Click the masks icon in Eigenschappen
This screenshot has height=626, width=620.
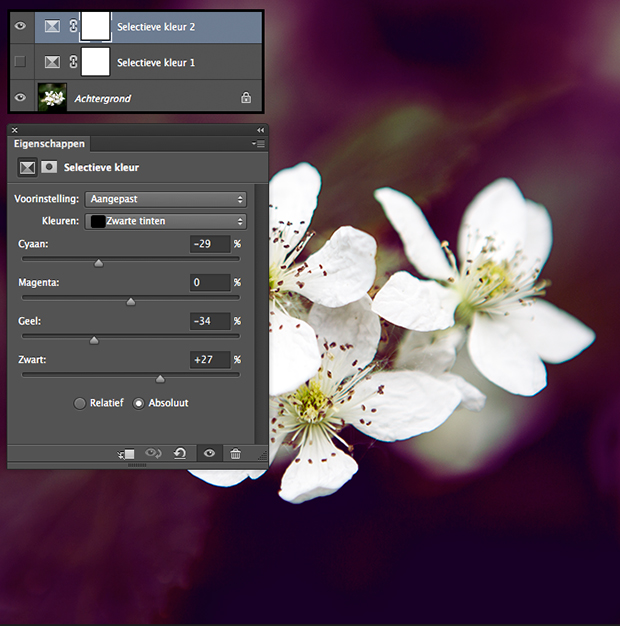click(49, 167)
